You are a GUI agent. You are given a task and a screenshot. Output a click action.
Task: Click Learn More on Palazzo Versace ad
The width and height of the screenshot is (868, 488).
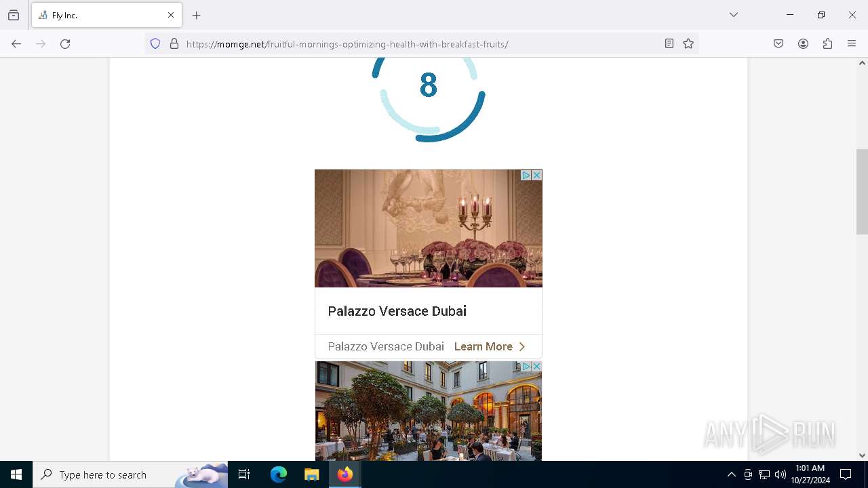pos(483,346)
